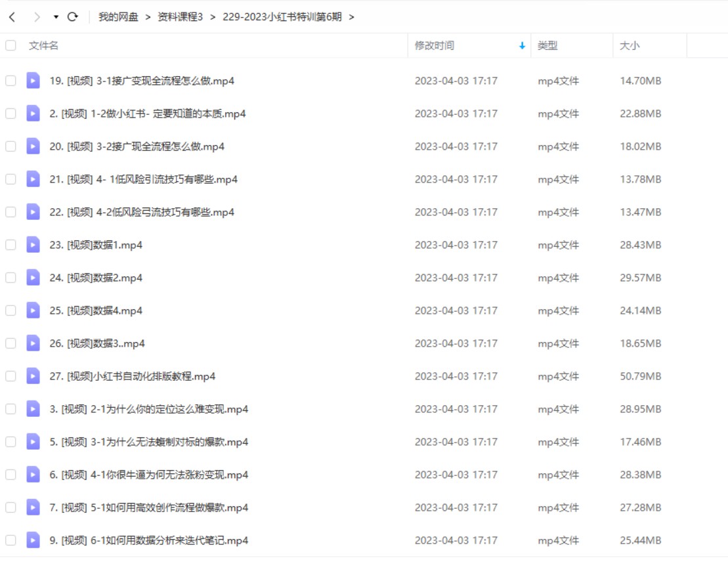The image size is (728, 562).
Task: Check the box for 19. 3-1接广变现全流程怎么做.mp4
Action: [11, 81]
